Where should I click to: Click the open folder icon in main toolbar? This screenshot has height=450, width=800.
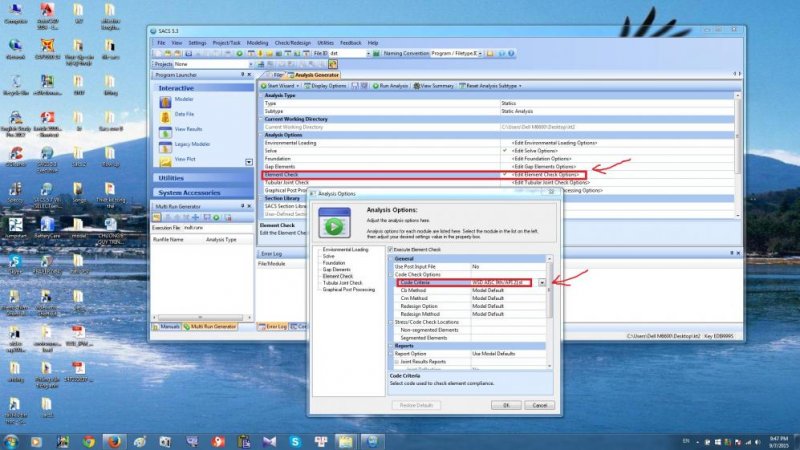pyautogui.click(x=167, y=54)
